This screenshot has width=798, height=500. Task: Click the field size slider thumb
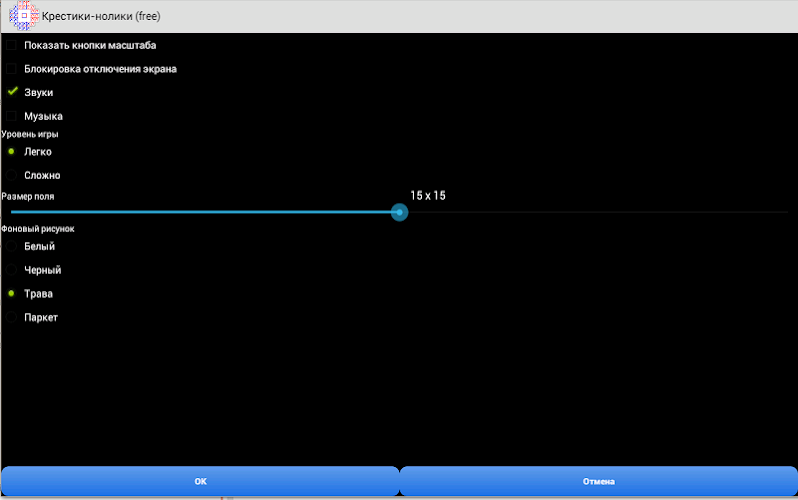point(400,212)
